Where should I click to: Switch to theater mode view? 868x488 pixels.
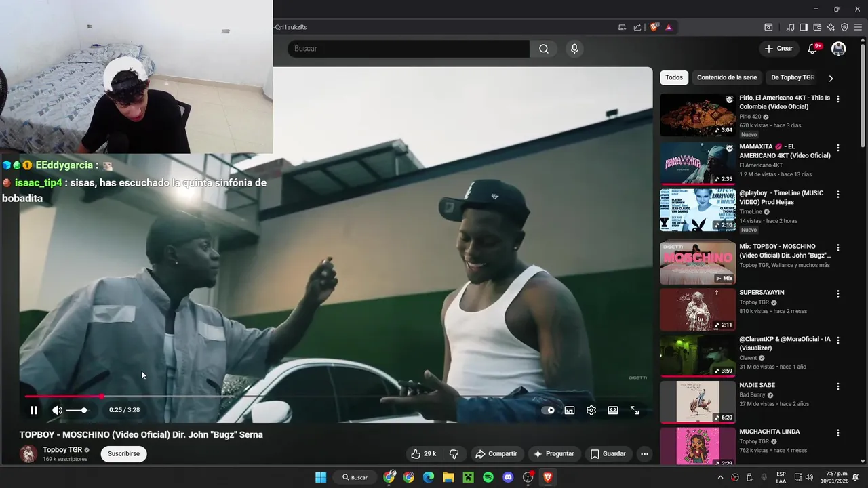pos(613,410)
